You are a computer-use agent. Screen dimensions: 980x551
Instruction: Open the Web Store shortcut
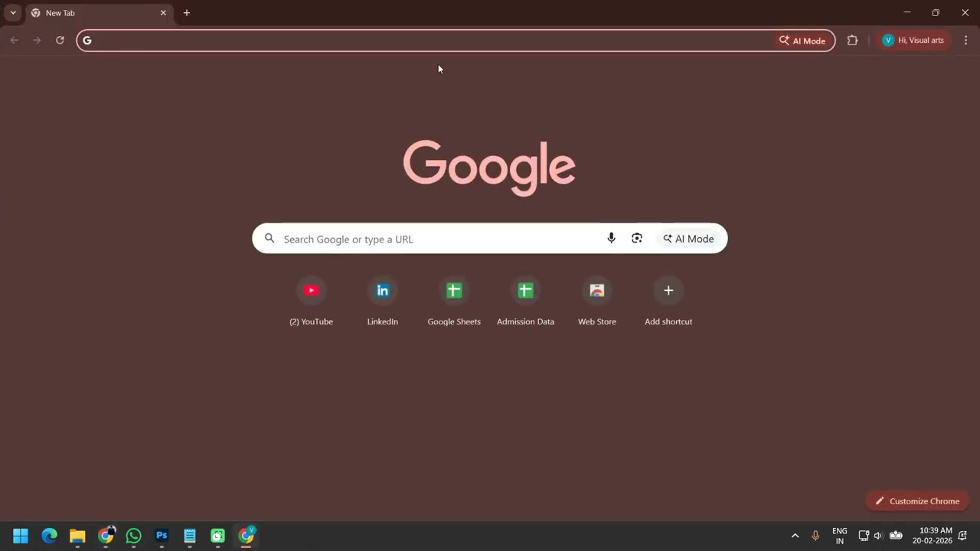point(596,300)
